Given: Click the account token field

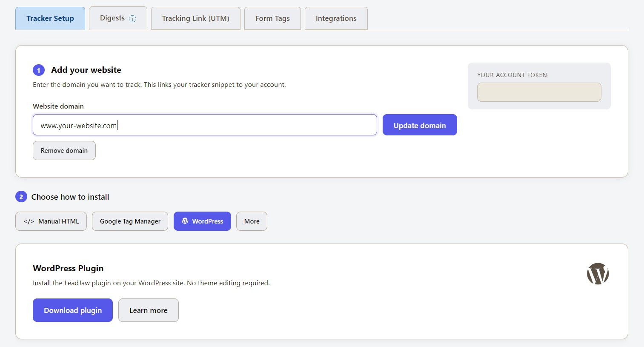Looking at the screenshot, I should click(x=539, y=92).
